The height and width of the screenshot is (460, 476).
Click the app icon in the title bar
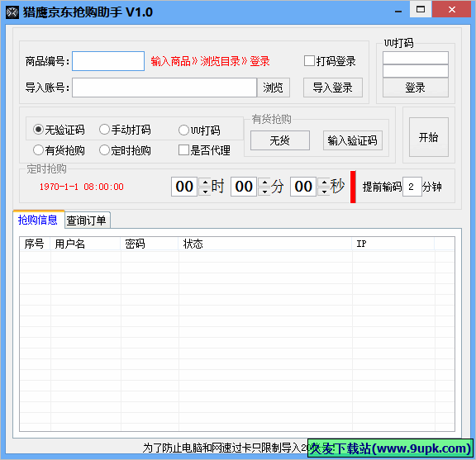tap(12, 12)
